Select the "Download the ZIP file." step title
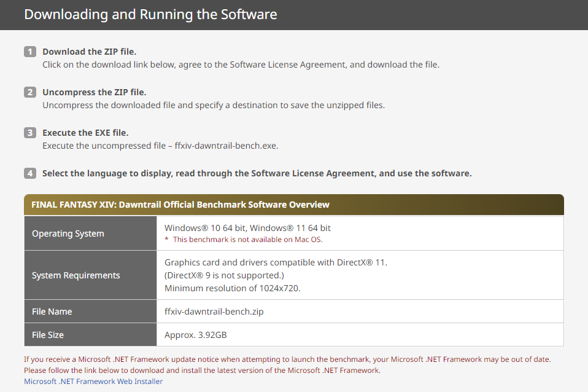Screen dimensions: 588x392 coord(90,52)
